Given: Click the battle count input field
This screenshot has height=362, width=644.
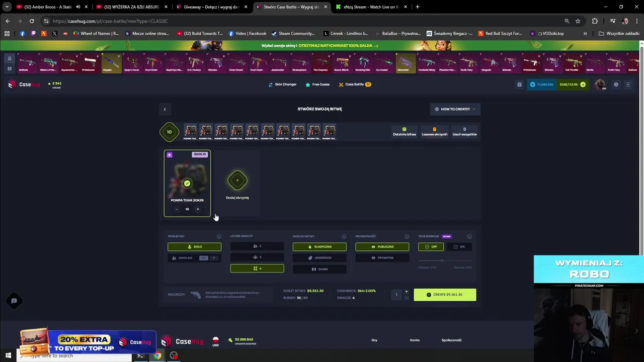Looking at the screenshot, I should click(x=396, y=295).
